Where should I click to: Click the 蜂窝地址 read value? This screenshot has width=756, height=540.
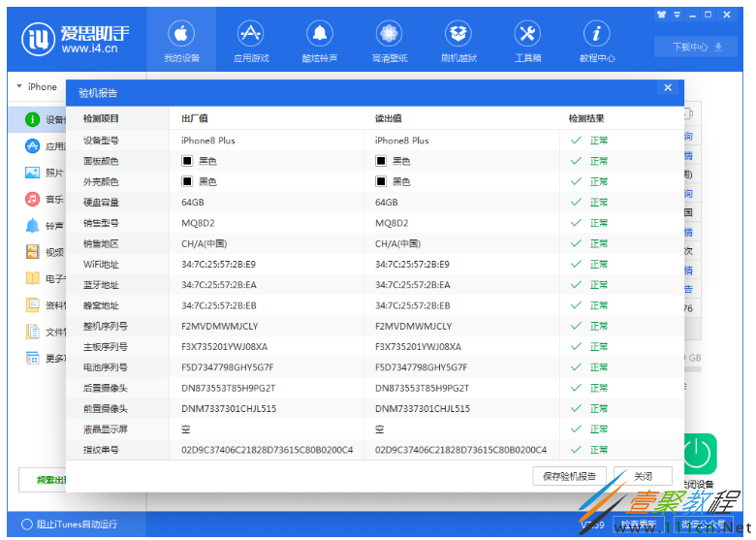coord(413,305)
